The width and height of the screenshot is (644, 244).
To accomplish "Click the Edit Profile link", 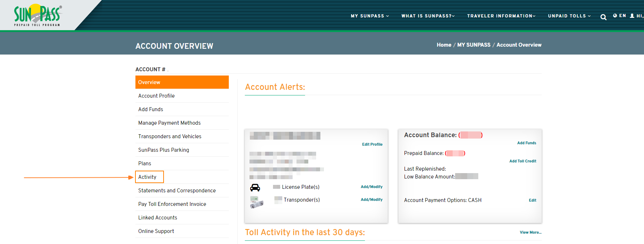I will point(372,144).
